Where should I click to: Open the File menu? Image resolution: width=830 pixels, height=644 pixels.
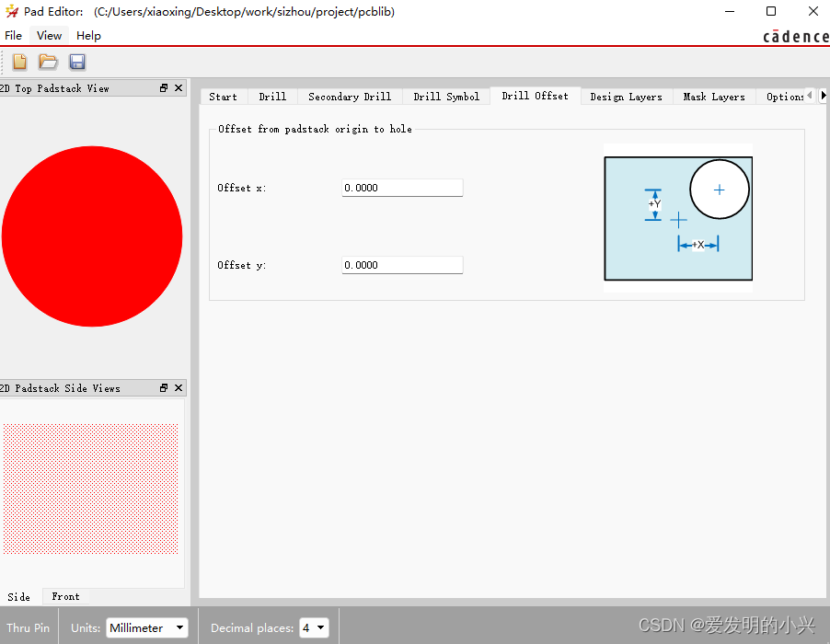tap(13, 36)
